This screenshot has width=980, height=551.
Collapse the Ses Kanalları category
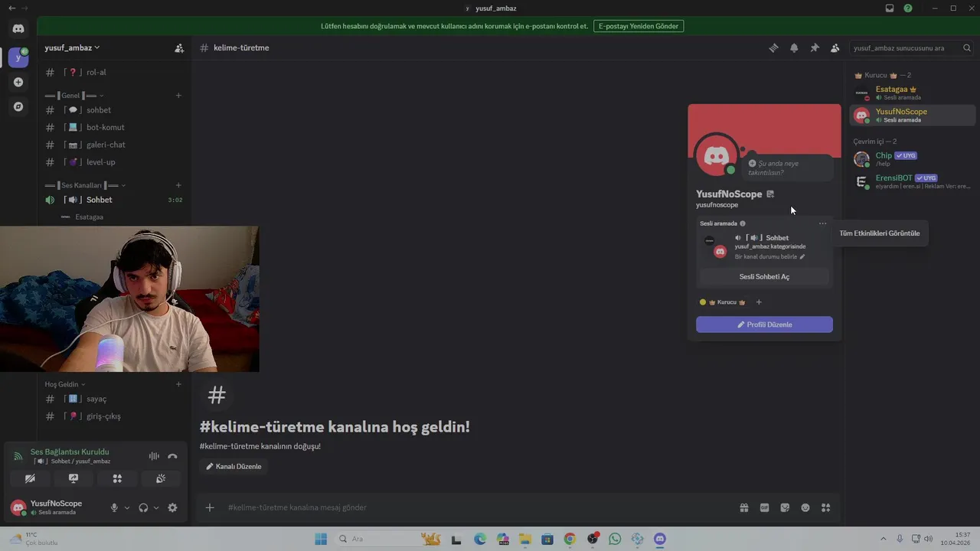click(85, 185)
